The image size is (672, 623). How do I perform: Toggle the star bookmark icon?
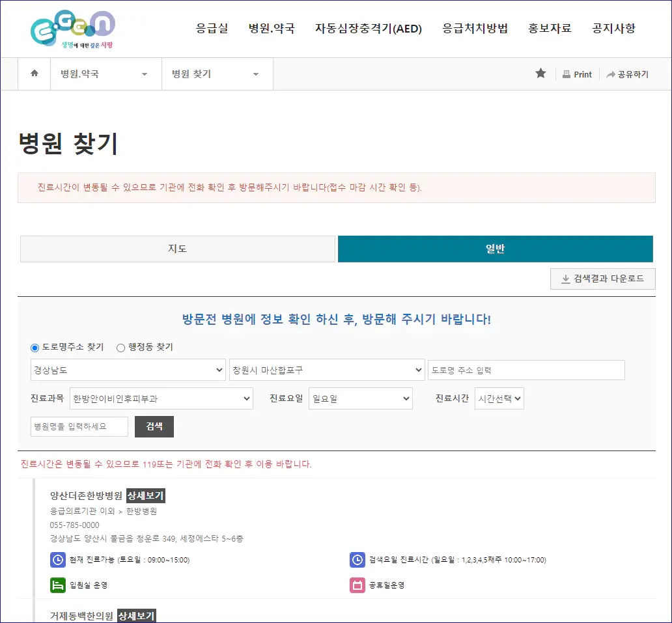tap(540, 74)
